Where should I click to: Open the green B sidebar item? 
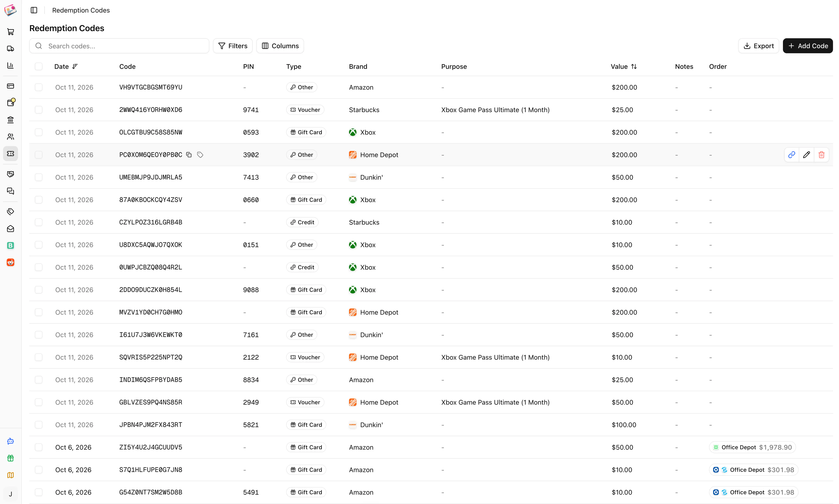coord(10,245)
